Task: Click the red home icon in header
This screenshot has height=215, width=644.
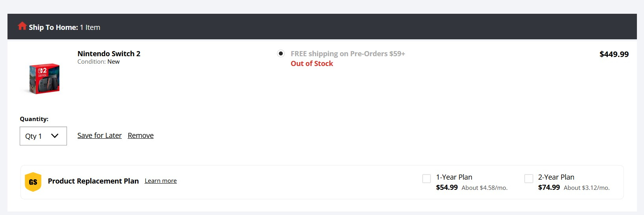Action: click(x=22, y=26)
